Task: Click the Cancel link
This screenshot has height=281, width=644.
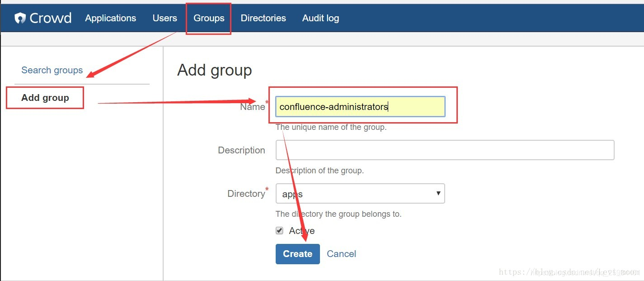Action: [341, 254]
